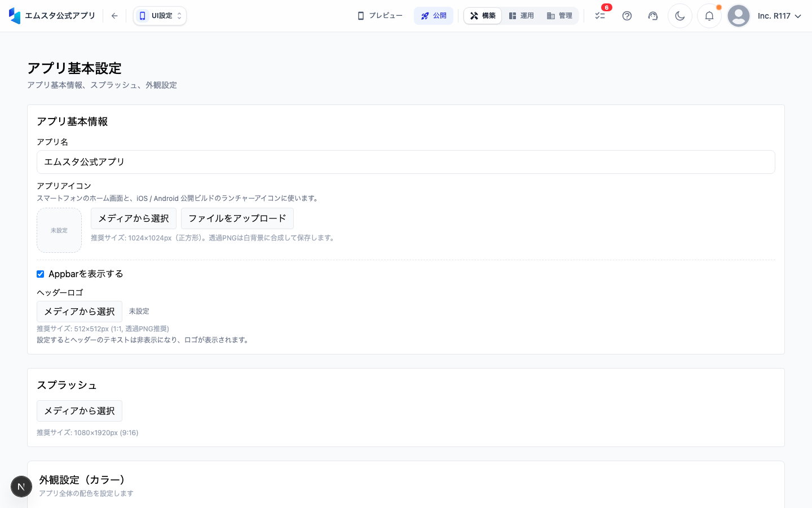Select splash image with メディアから選択
Image resolution: width=812 pixels, height=508 pixels.
click(x=80, y=411)
